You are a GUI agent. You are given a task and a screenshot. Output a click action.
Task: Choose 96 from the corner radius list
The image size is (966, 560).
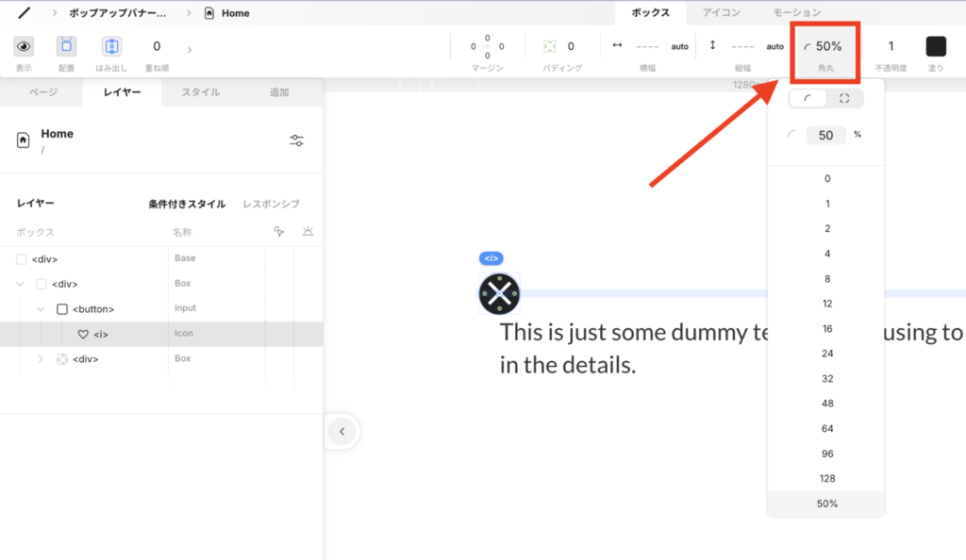click(x=826, y=453)
